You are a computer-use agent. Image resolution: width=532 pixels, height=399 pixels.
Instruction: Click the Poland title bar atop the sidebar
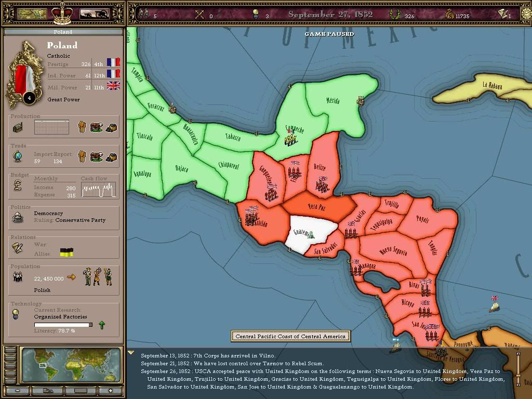pos(62,32)
